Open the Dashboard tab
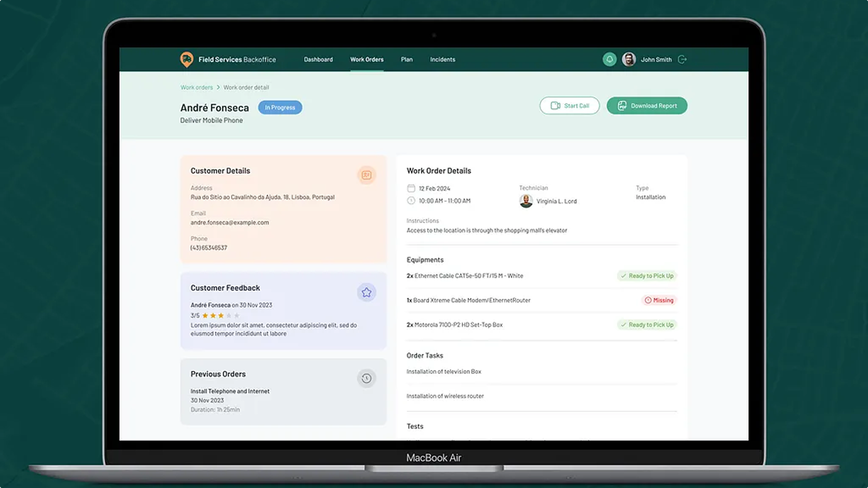 pyautogui.click(x=318, y=59)
